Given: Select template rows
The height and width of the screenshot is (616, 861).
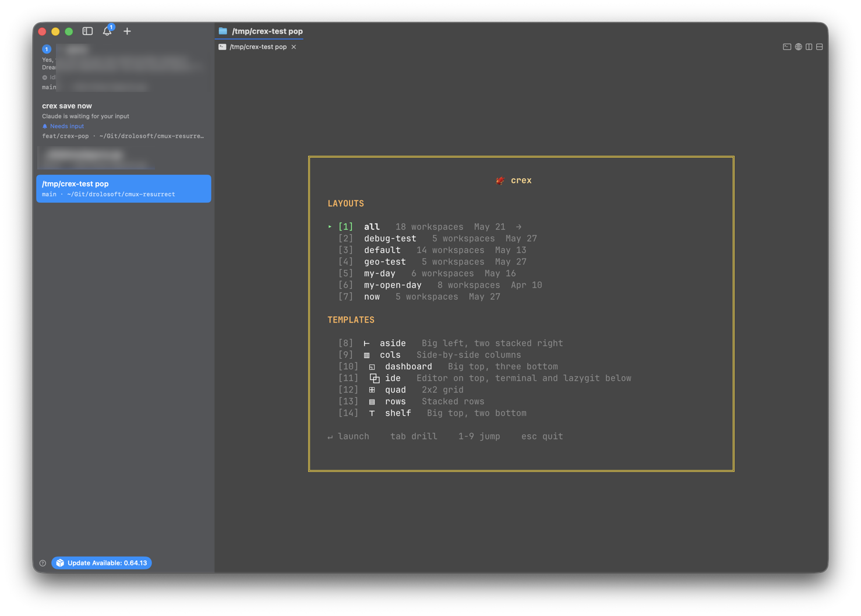Looking at the screenshot, I should point(411,402).
